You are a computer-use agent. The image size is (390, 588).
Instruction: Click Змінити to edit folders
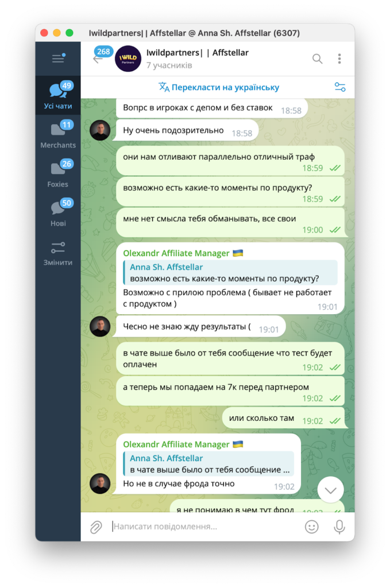[58, 253]
